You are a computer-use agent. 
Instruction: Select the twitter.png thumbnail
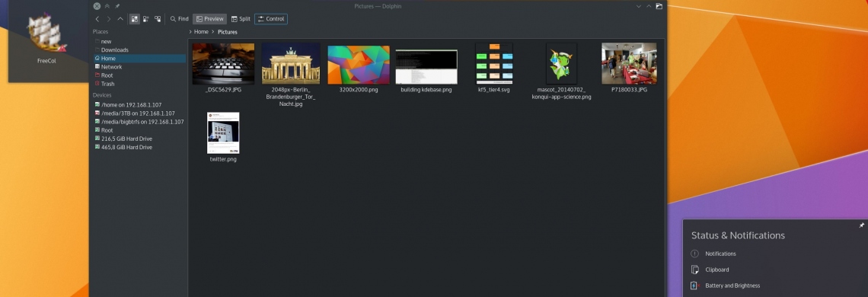point(223,133)
